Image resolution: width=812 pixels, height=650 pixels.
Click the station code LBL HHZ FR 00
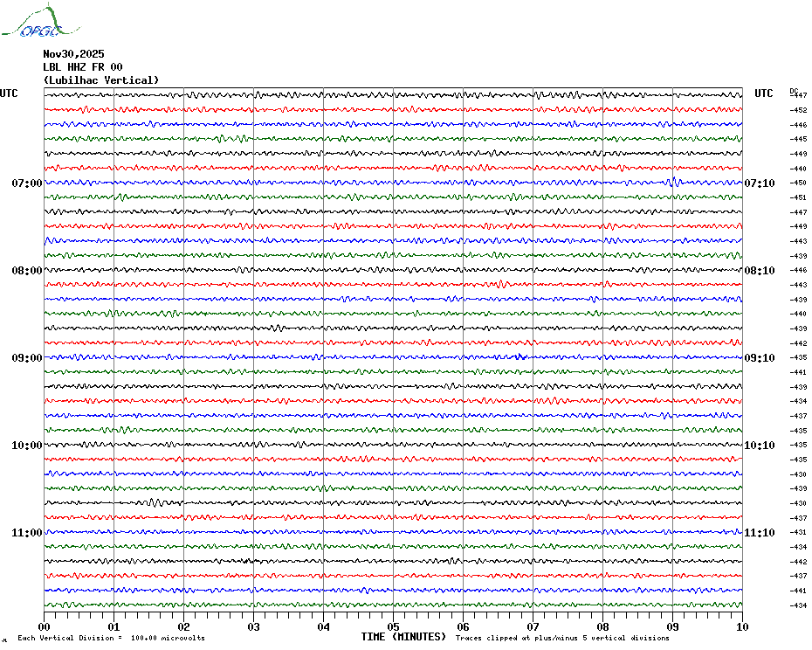tap(83, 67)
